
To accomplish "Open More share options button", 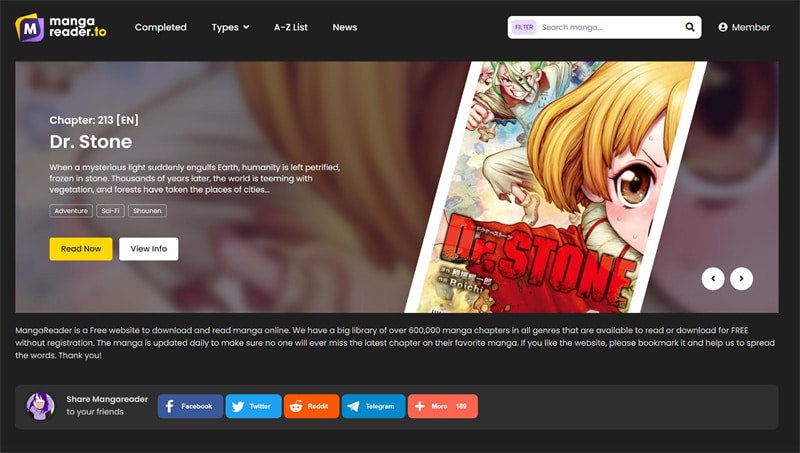I will pyautogui.click(x=443, y=406).
